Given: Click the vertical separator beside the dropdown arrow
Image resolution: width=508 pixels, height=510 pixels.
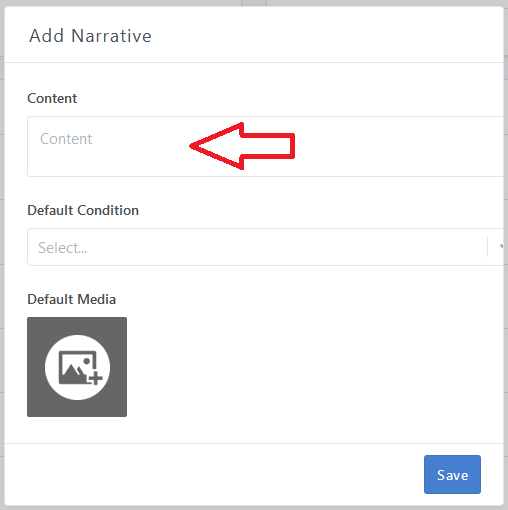Looking at the screenshot, I should click(x=488, y=247).
